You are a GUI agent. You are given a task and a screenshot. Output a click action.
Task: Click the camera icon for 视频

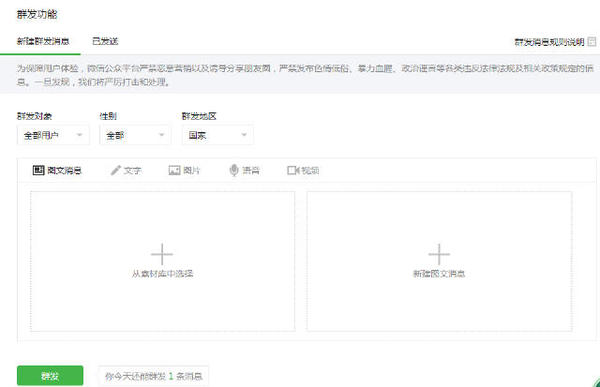tap(293, 170)
